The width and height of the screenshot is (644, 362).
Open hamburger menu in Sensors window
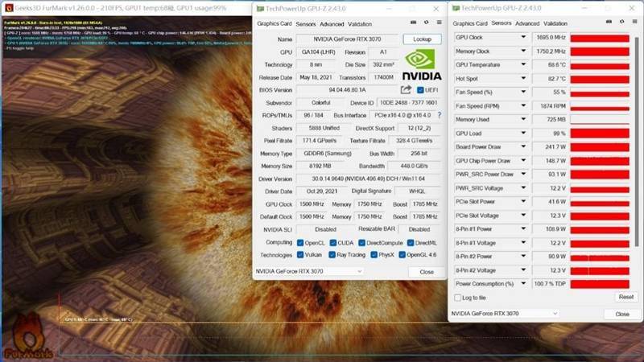634,22
